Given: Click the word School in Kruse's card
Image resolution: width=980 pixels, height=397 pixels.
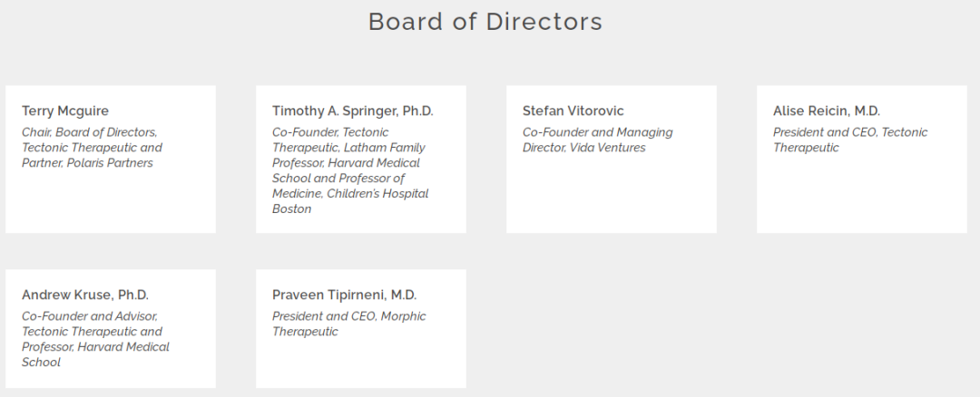Looking at the screenshot, I should tap(41, 362).
